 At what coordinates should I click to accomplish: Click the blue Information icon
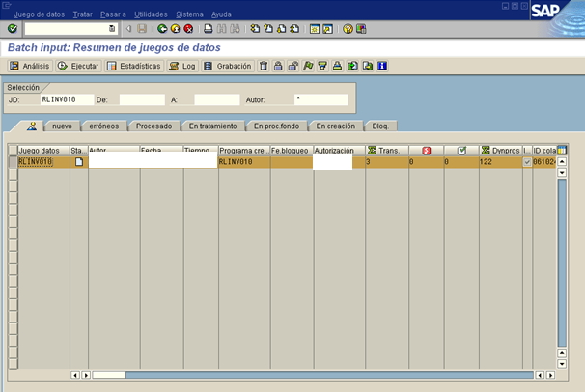click(x=382, y=66)
